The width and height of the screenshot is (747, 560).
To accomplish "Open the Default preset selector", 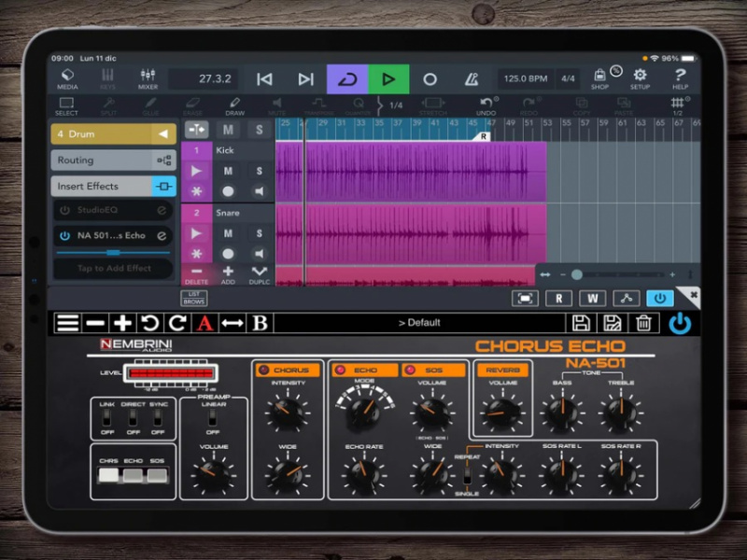I will coord(419,323).
